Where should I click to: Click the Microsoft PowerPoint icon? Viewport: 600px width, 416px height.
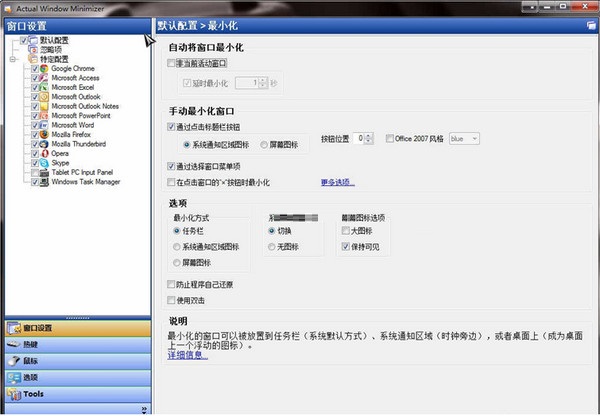(x=44, y=116)
